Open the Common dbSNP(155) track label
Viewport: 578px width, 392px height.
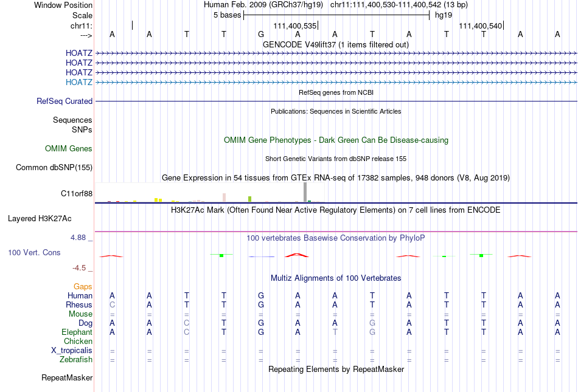[x=54, y=168]
